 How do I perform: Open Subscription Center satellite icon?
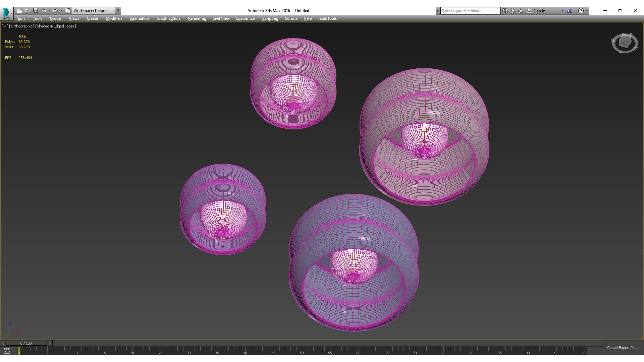tap(513, 11)
